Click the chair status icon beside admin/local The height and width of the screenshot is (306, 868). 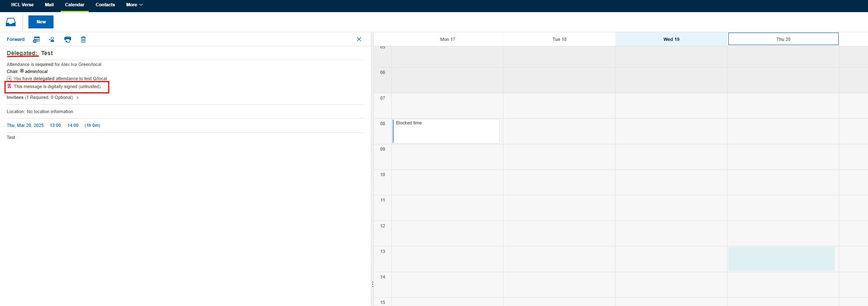coord(22,71)
